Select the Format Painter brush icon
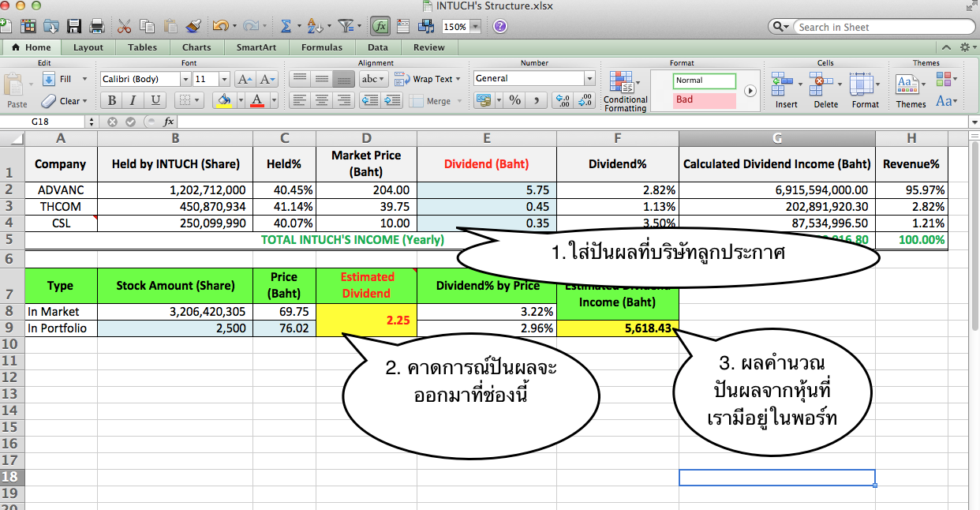 coord(193,26)
